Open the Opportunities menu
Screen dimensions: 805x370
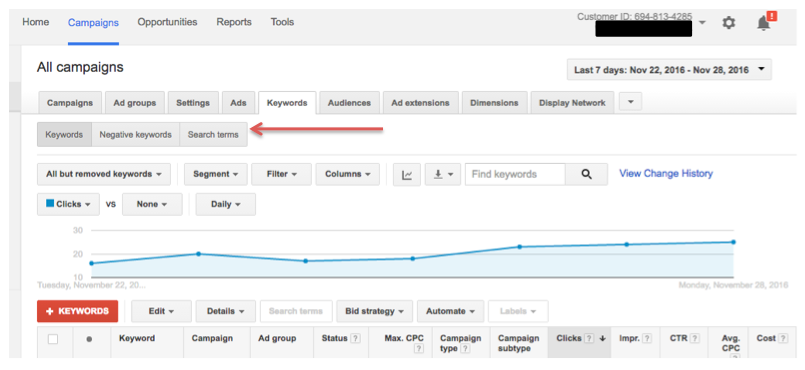tap(167, 22)
